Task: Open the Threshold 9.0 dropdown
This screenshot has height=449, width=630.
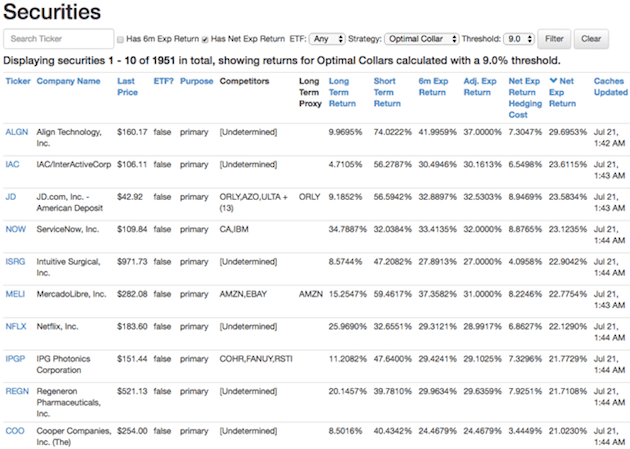Action: click(518, 40)
